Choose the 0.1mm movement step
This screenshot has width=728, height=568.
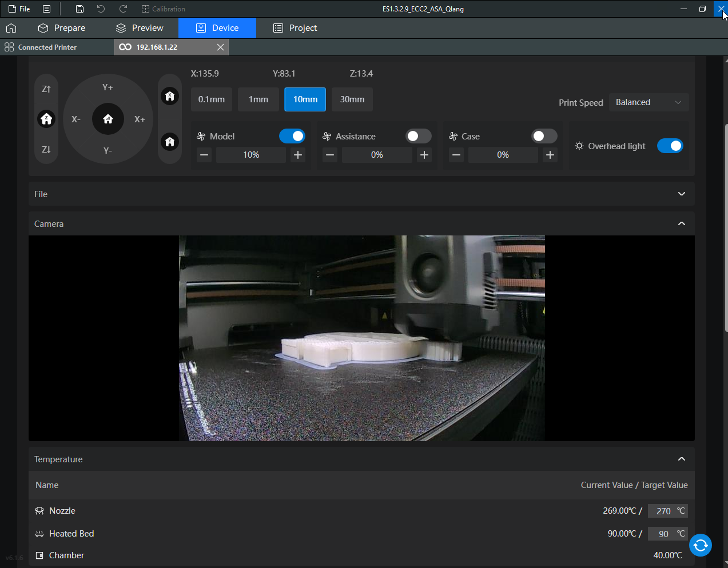tap(212, 99)
